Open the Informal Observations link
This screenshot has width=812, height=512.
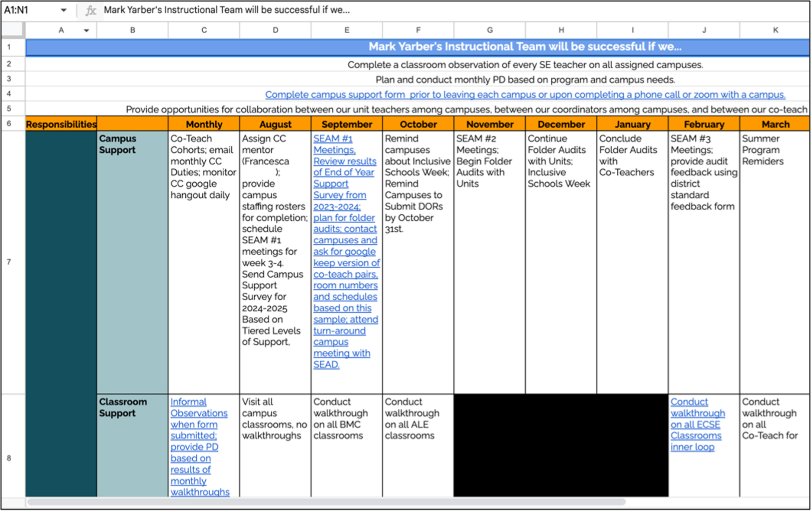(199, 407)
